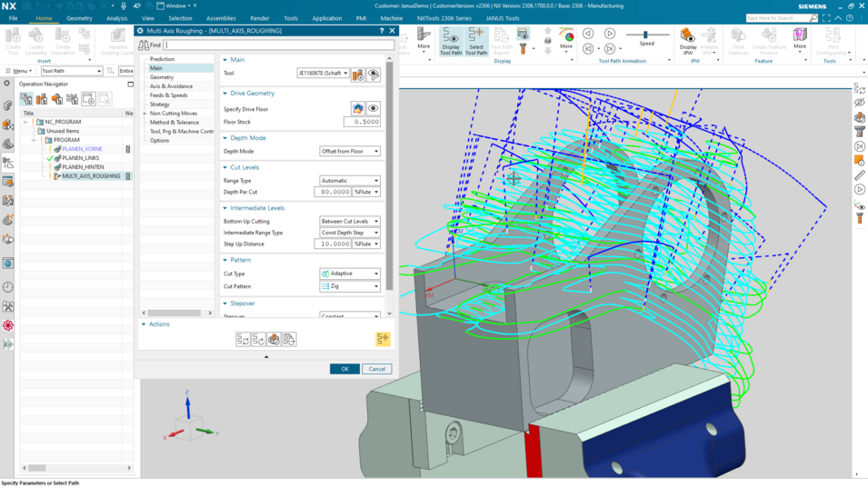868x488 pixels.
Task: Open Geometry ribbon tab
Action: [x=79, y=18]
